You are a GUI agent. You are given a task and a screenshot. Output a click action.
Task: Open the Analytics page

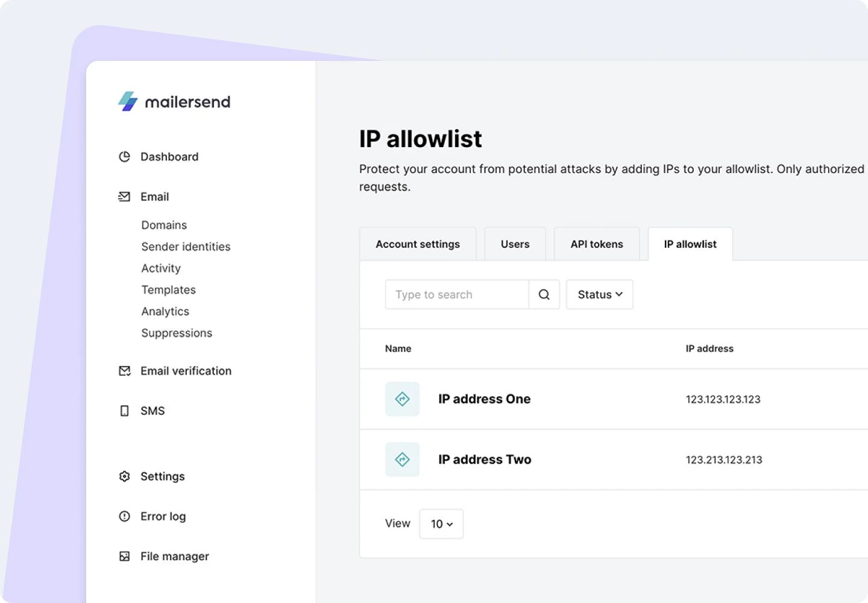(x=165, y=312)
